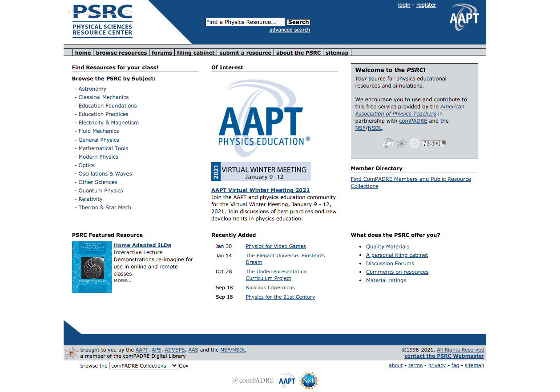Open the forums menu item

point(162,52)
